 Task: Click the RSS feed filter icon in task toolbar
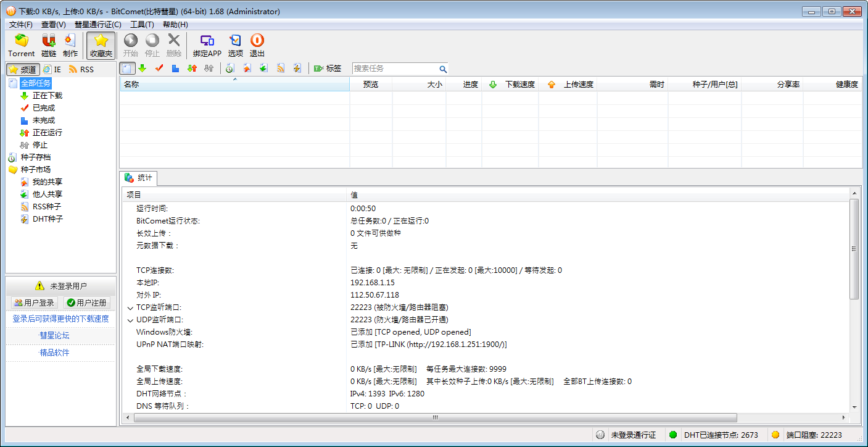[x=281, y=69]
